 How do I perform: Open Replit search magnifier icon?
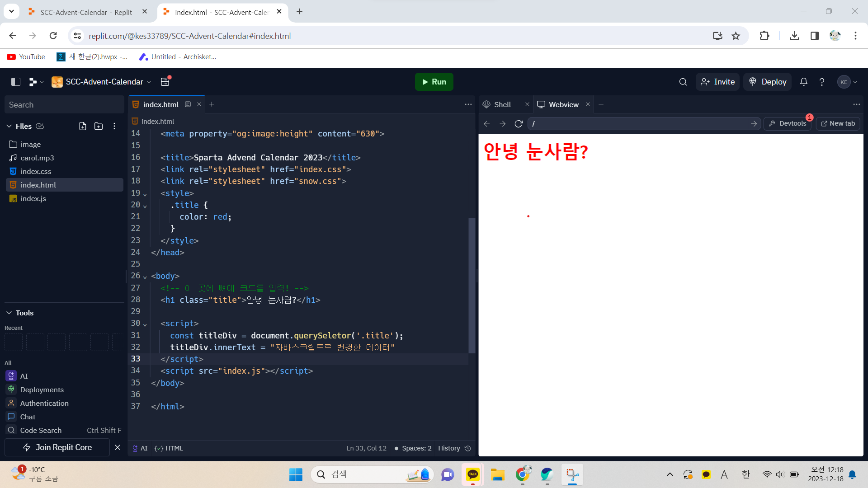pyautogui.click(x=683, y=82)
